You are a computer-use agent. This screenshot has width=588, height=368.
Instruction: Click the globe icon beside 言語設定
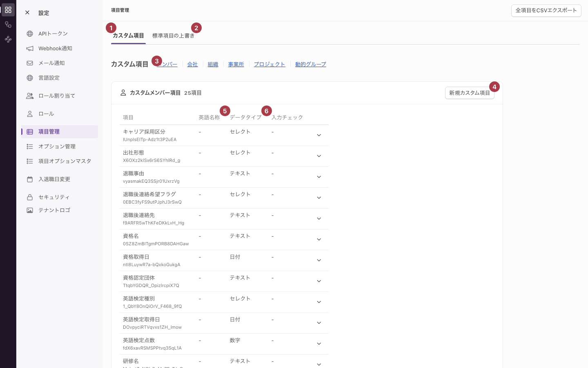(x=30, y=78)
